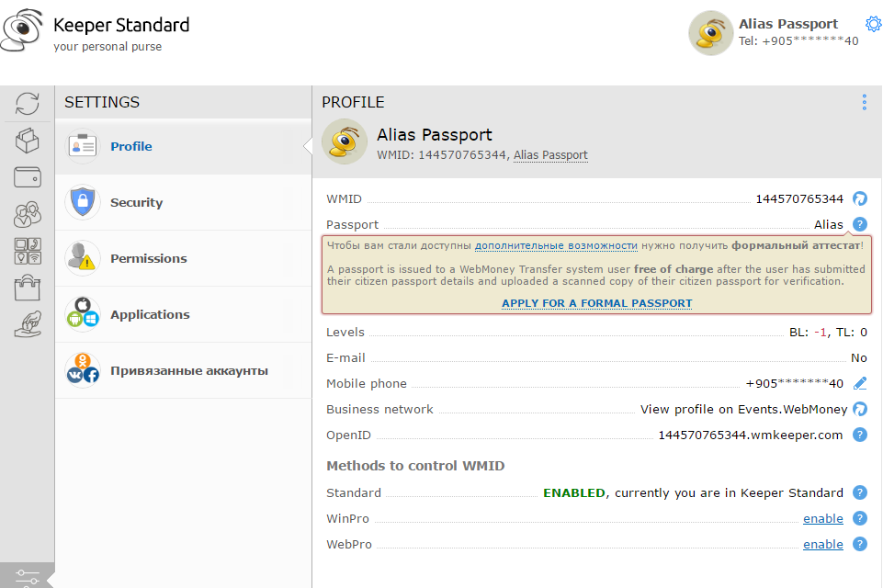Go to Applications settings section
Screen dimensions: 883x588
(x=150, y=315)
